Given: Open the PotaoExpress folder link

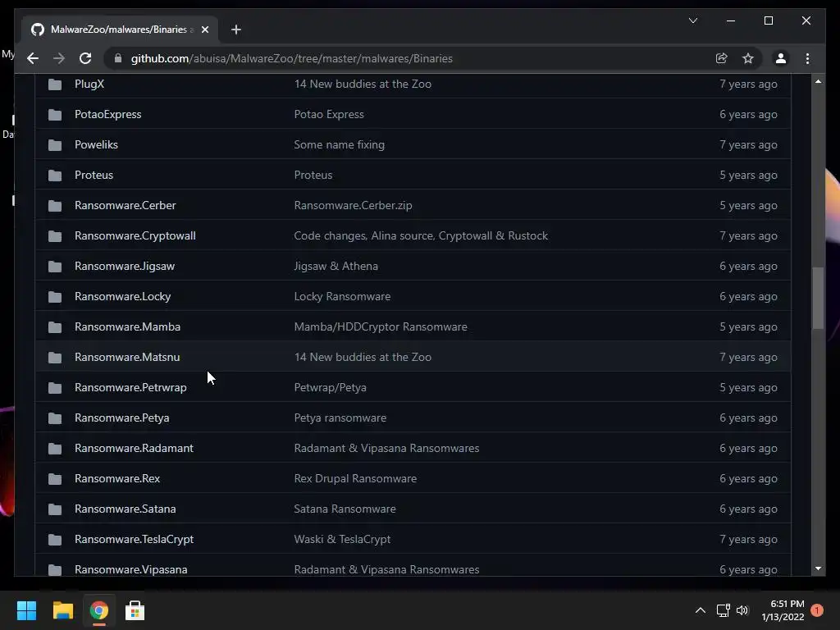Looking at the screenshot, I should pos(107,115).
